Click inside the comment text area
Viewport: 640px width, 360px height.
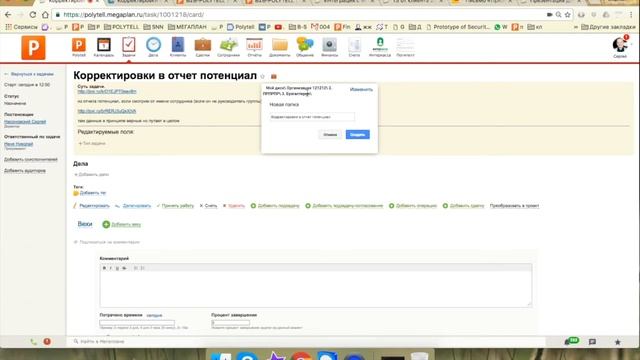(316, 289)
